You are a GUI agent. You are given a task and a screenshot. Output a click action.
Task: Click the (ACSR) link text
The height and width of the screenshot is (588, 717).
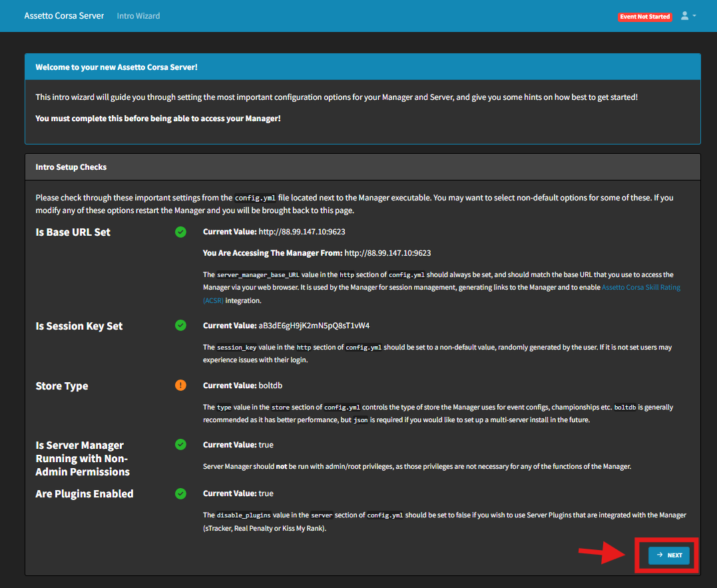coord(213,300)
